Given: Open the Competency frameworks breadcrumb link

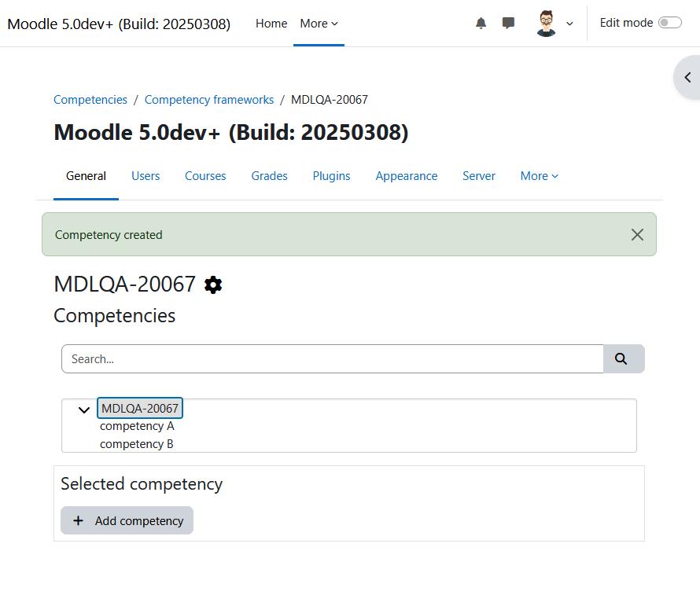Looking at the screenshot, I should (x=209, y=100).
